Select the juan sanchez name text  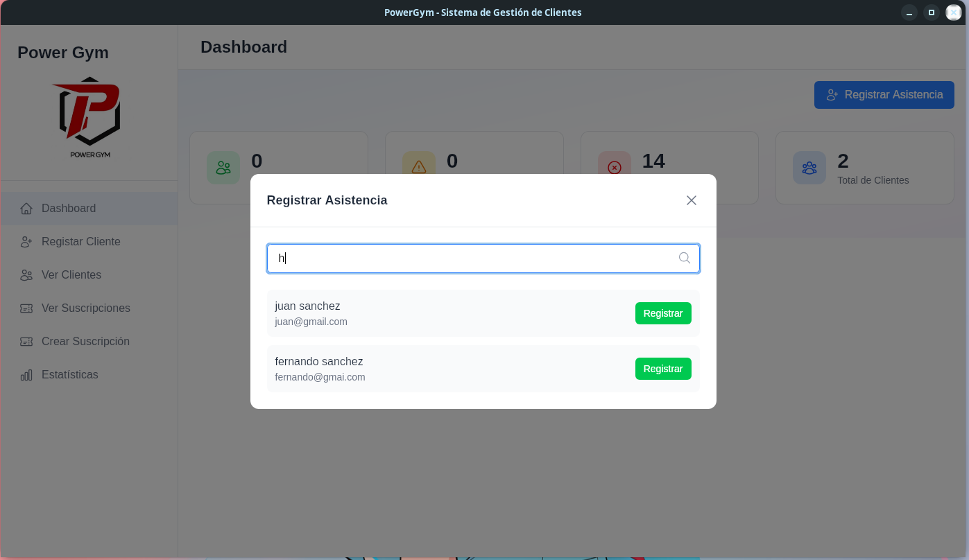(307, 306)
